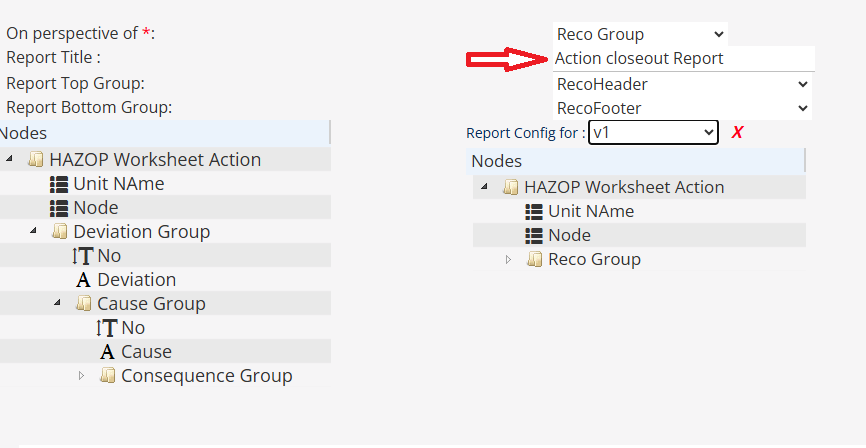Select the Cause item in left tree
The width and height of the screenshot is (866, 448).
point(146,352)
